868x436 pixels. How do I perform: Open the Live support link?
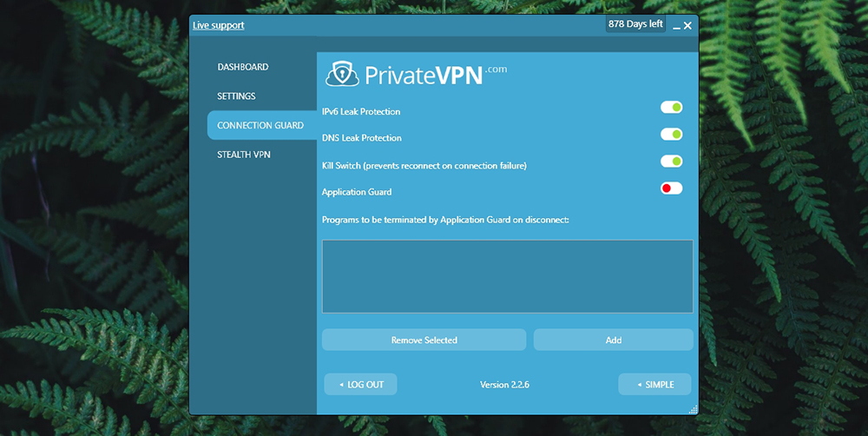pos(219,25)
